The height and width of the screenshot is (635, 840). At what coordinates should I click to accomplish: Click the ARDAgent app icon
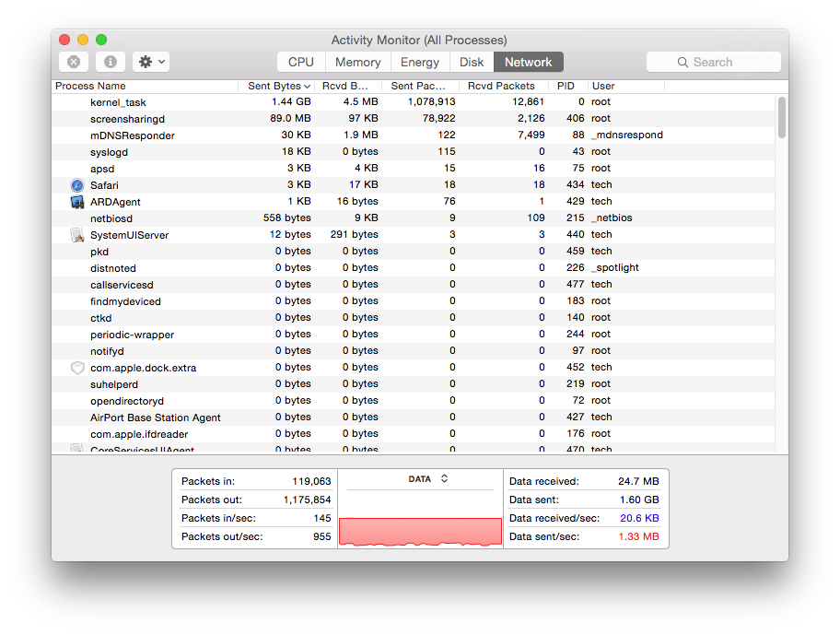pyautogui.click(x=77, y=202)
